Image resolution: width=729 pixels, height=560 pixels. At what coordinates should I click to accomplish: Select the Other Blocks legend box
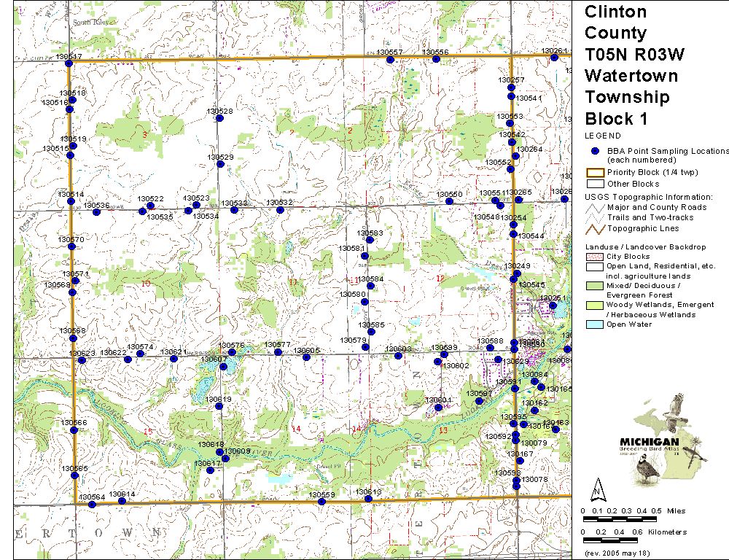click(595, 184)
